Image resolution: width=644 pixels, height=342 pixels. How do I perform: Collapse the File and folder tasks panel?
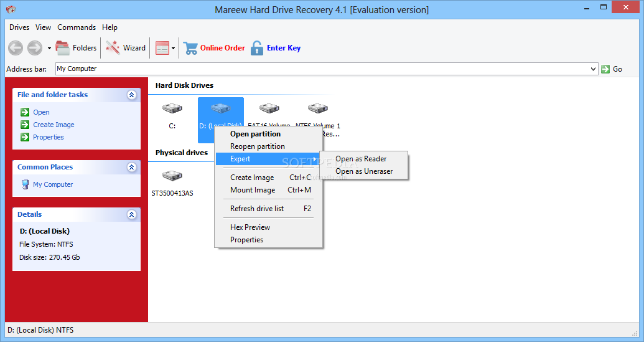(131, 95)
